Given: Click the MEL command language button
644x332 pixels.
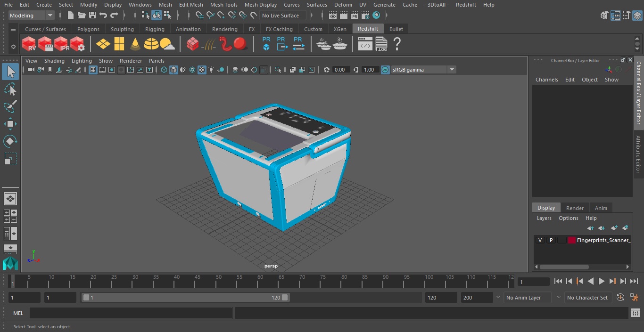Looking at the screenshot, I should pos(18,313).
